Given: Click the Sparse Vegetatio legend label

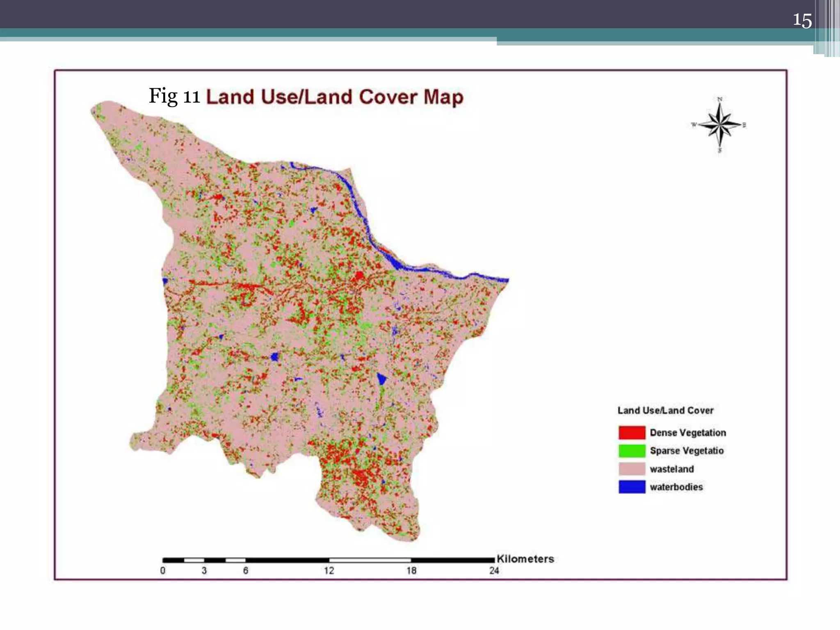Looking at the screenshot, I should pyautogui.click(x=687, y=451).
